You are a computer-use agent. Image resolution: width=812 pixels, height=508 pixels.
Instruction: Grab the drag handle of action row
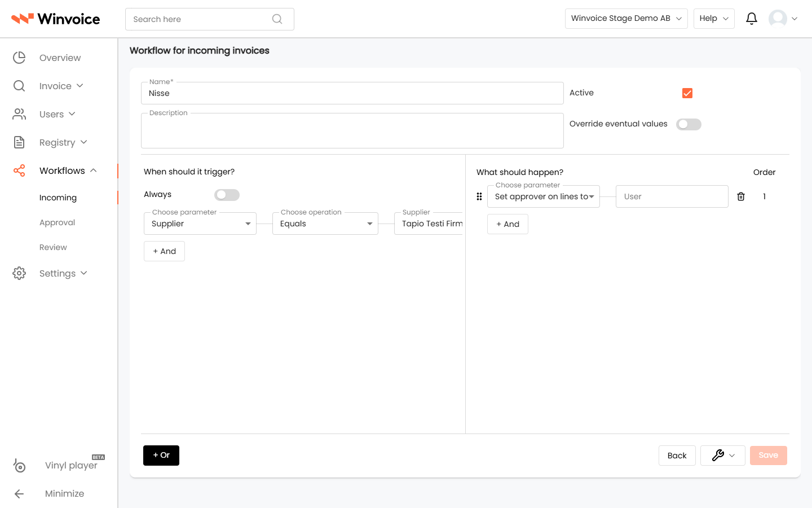point(479,196)
